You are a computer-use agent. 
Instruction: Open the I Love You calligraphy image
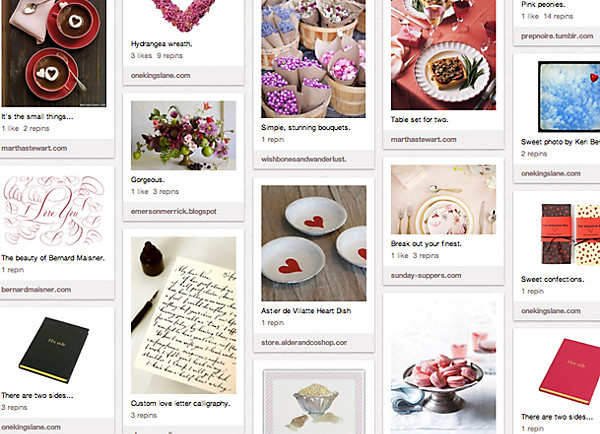click(x=54, y=210)
